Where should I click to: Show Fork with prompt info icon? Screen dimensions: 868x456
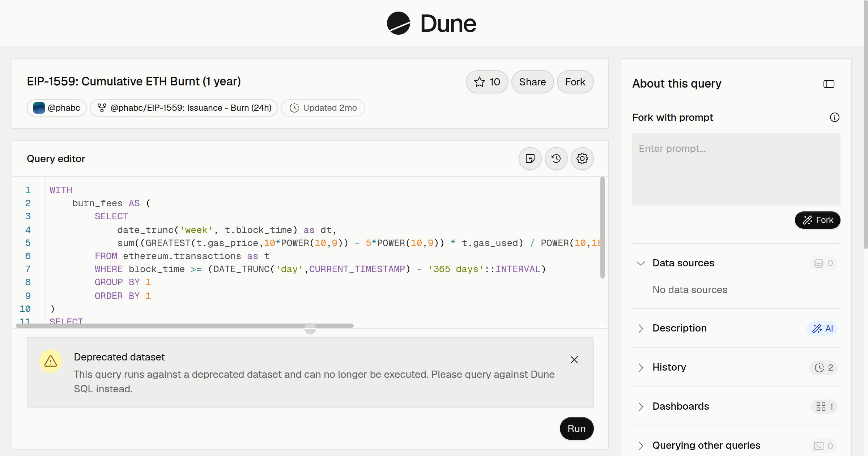click(x=835, y=117)
